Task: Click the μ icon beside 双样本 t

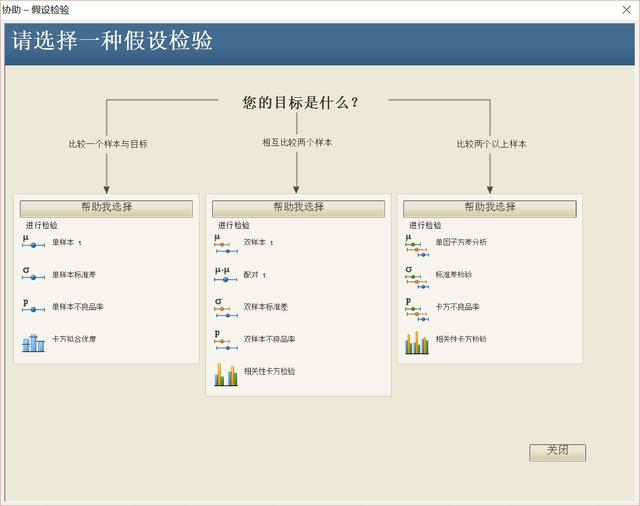Action: [x=226, y=244]
